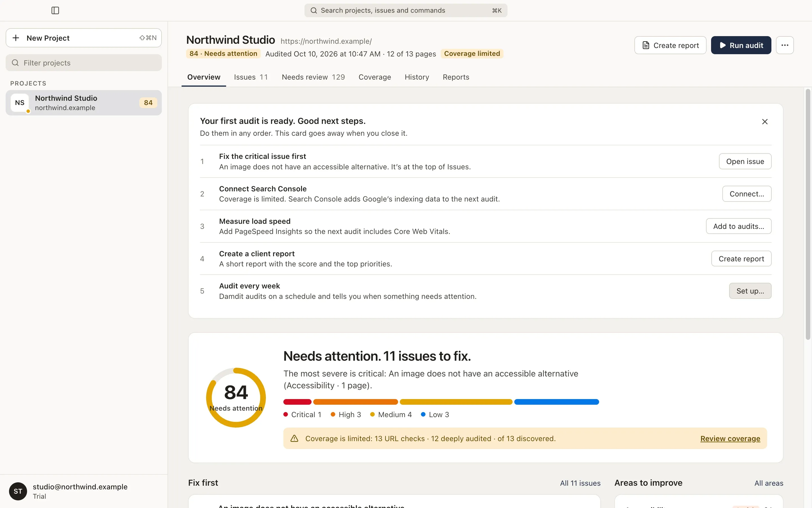
Task: Click the New Project button
Action: click(x=83, y=38)
